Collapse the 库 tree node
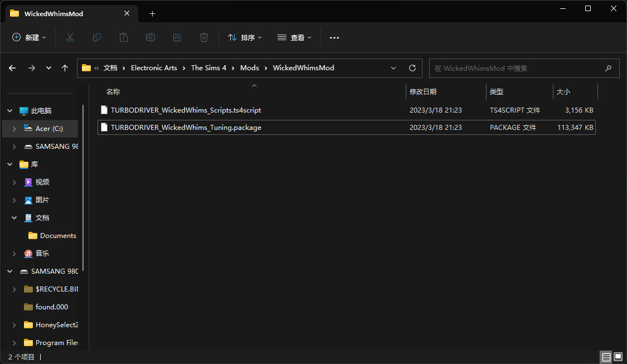This screenshot has height=364, width=627. [x=10, y=164]
